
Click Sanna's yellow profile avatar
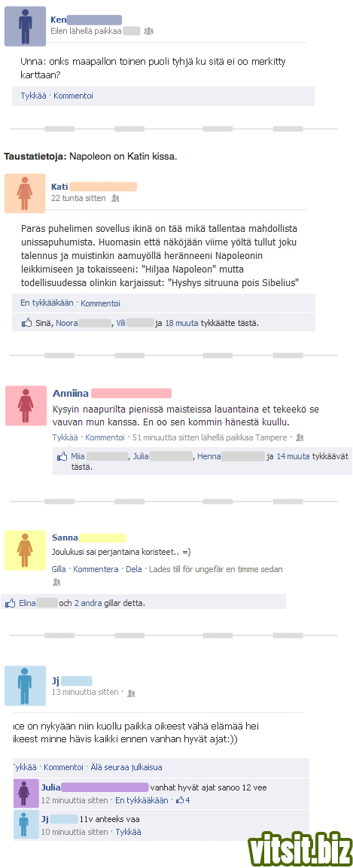point(25,550)
